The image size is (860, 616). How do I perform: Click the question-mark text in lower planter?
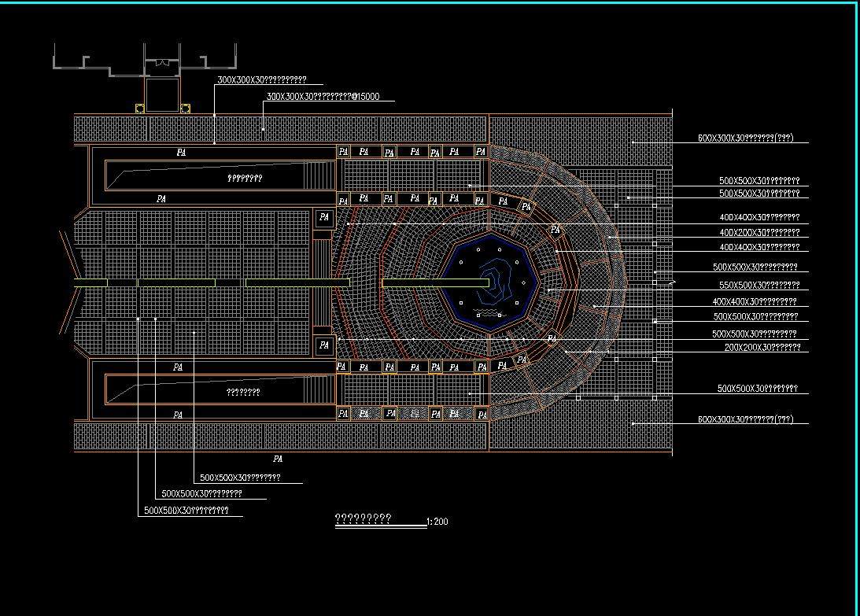tap(243, 392)
